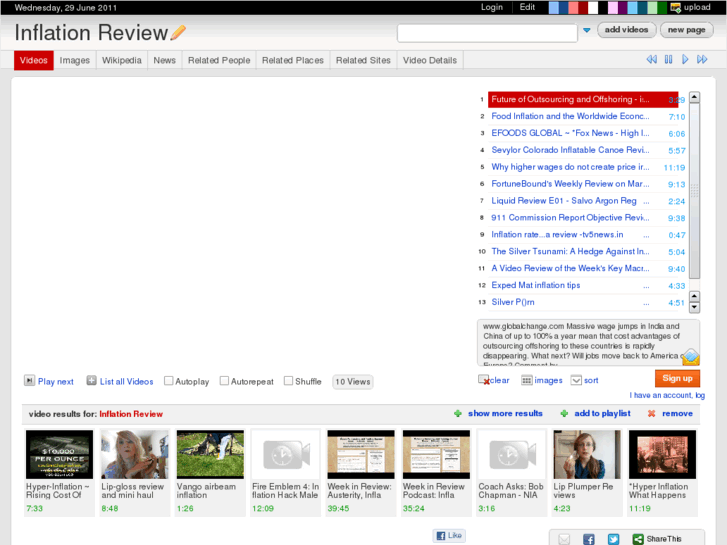Enable the Autorepeat checkbox
Screen dimensions: 727x545
pos(224,381)
